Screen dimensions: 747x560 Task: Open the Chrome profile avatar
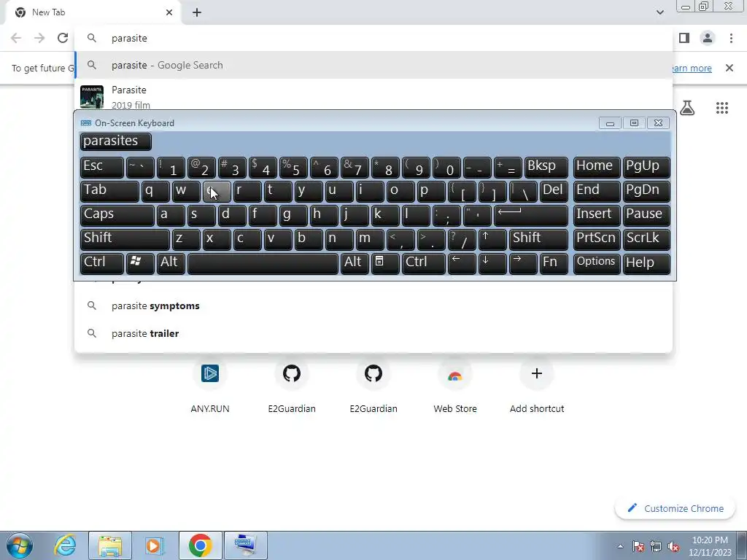708,38
